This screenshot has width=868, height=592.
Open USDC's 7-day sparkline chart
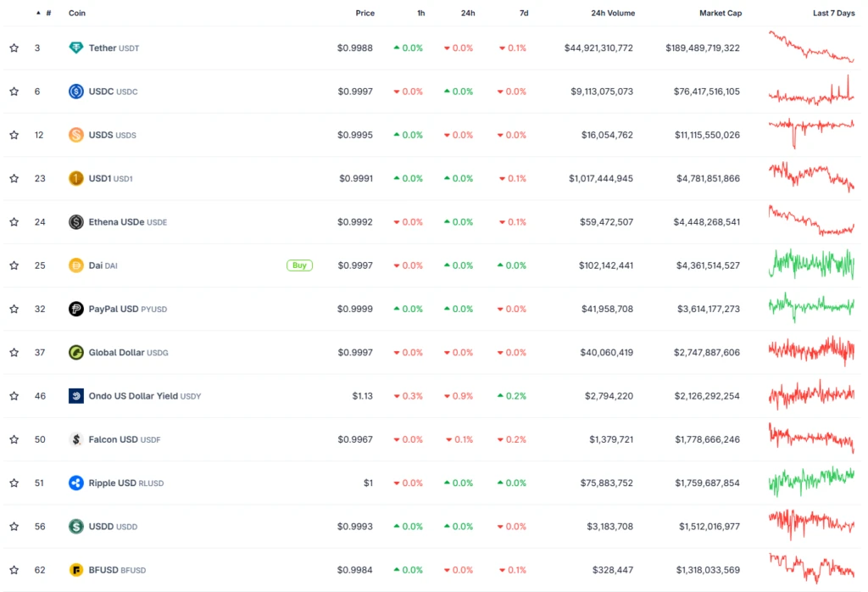(x=811, y=90)
